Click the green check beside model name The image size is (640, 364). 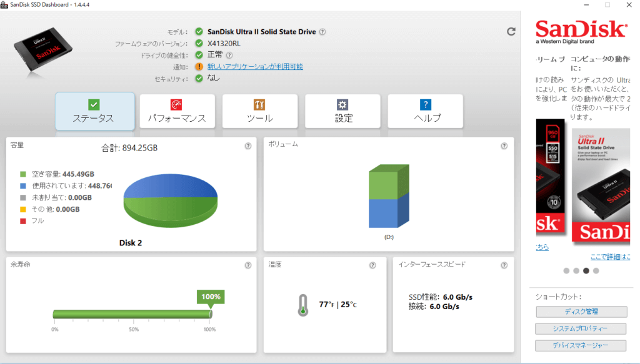tap(199, 31)
